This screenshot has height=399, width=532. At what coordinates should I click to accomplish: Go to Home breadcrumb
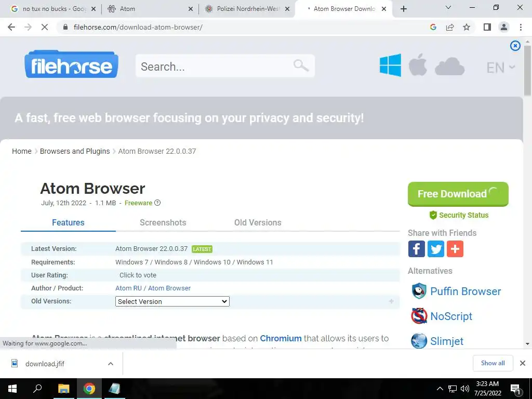[x=22, y=151]
